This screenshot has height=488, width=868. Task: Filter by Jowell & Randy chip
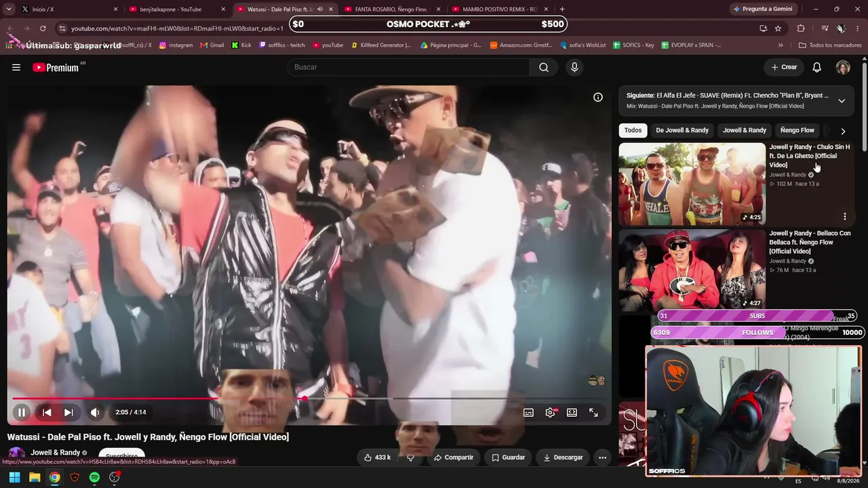[745, 130]
